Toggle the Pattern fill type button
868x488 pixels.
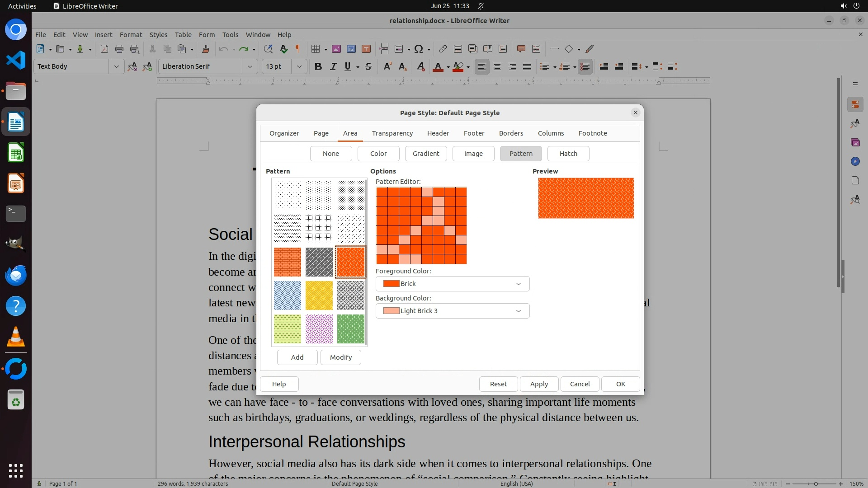[x=521, y=154]
